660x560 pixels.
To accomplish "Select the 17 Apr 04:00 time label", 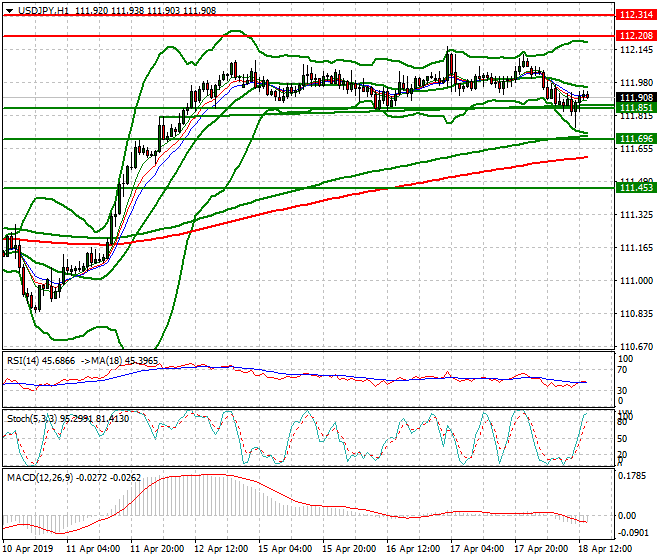I will click(477, 549).
